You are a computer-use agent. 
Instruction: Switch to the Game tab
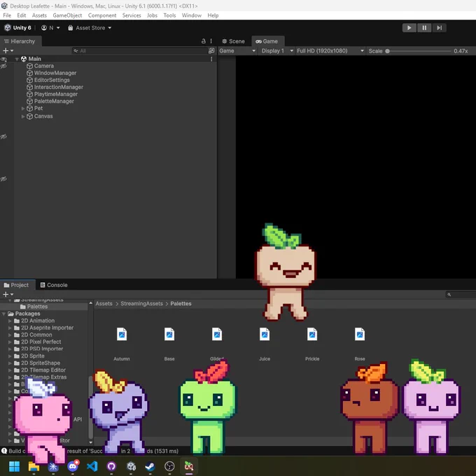tap(267, 41)
